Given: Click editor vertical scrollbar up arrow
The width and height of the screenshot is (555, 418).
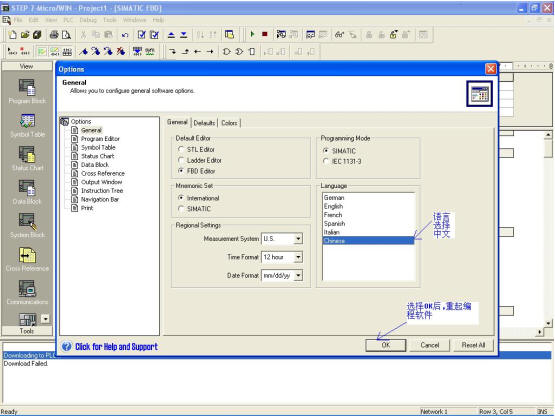Looking at the screenshot, I should 548,135.
